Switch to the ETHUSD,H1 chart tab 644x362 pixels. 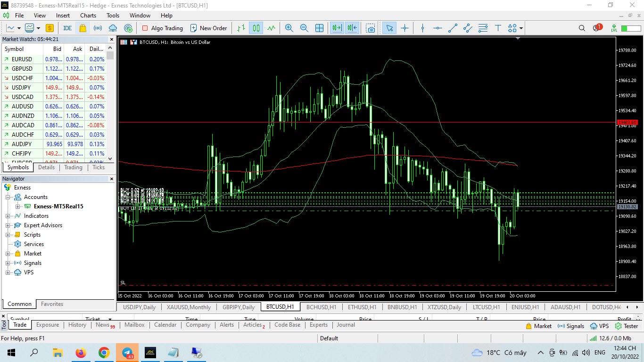[x=362, y=307]
